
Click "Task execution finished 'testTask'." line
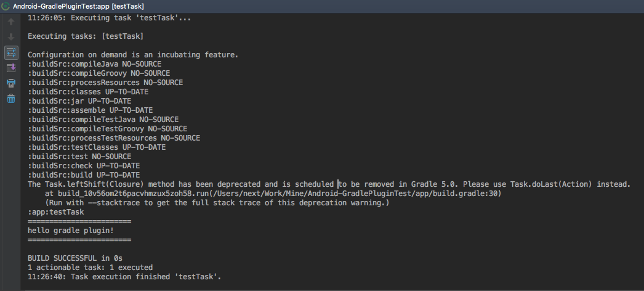124,277
